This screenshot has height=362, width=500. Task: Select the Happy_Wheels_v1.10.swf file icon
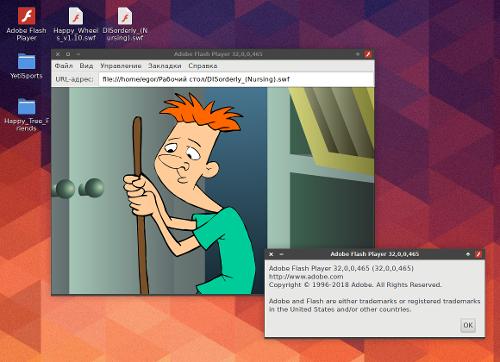[x=76, y=24]
